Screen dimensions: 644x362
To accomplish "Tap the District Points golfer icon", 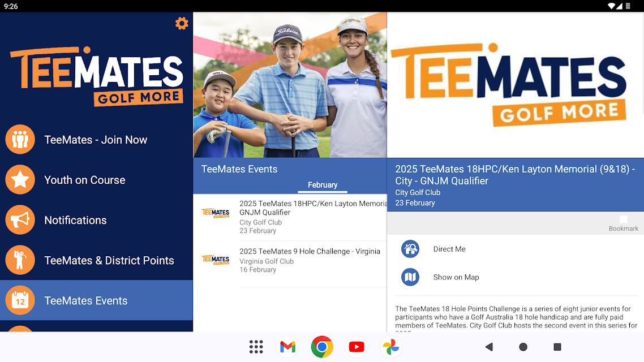I will tap(20, 260).
